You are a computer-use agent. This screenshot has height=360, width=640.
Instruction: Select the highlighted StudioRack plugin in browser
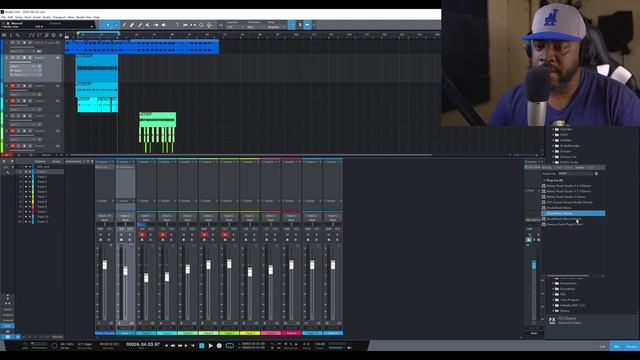point(573,213)
